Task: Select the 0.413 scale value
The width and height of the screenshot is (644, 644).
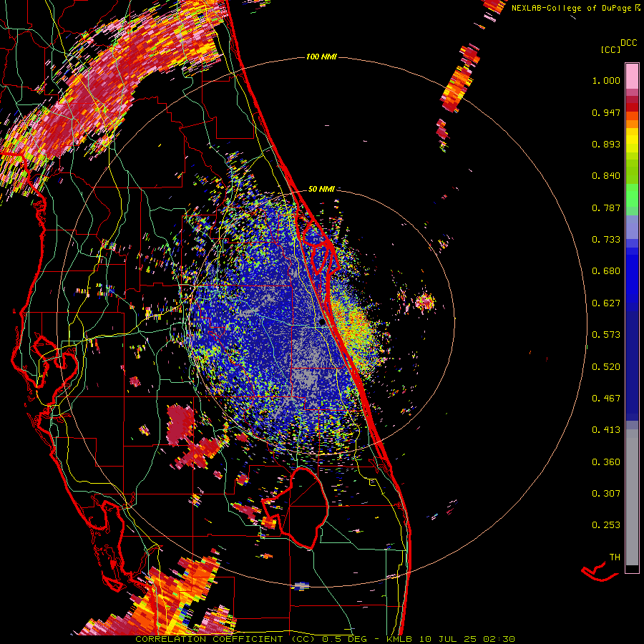Action: click(606, 430)
